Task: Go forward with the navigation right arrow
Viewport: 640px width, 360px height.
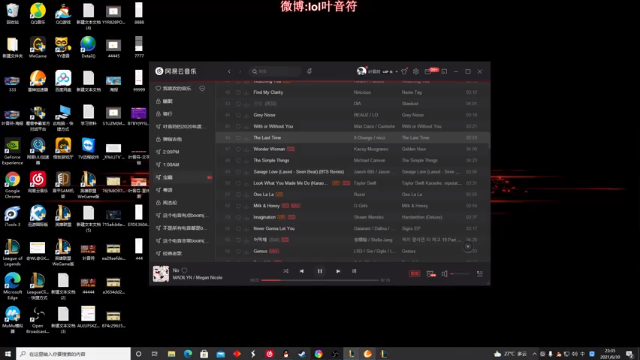Action: (x=240, y=71)
